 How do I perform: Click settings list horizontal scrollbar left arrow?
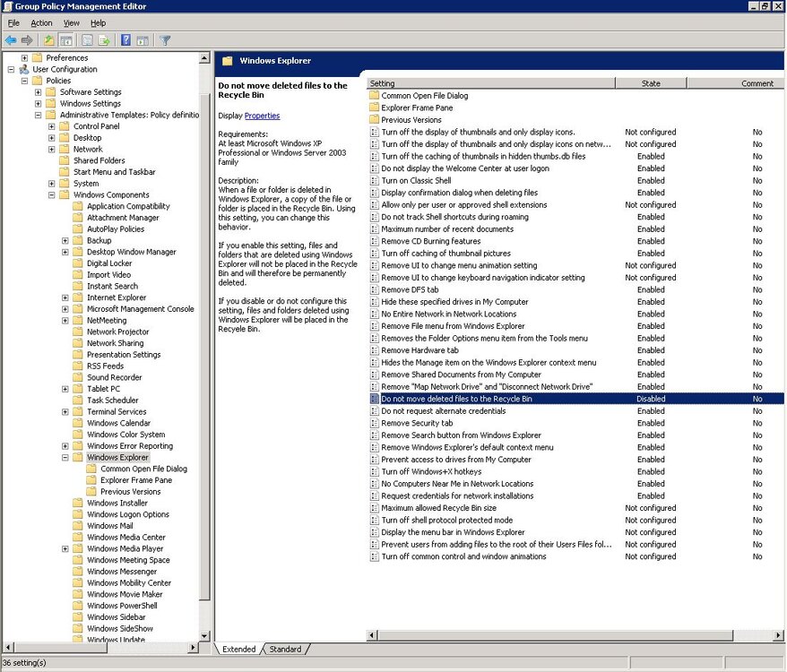tap(372, 635)
